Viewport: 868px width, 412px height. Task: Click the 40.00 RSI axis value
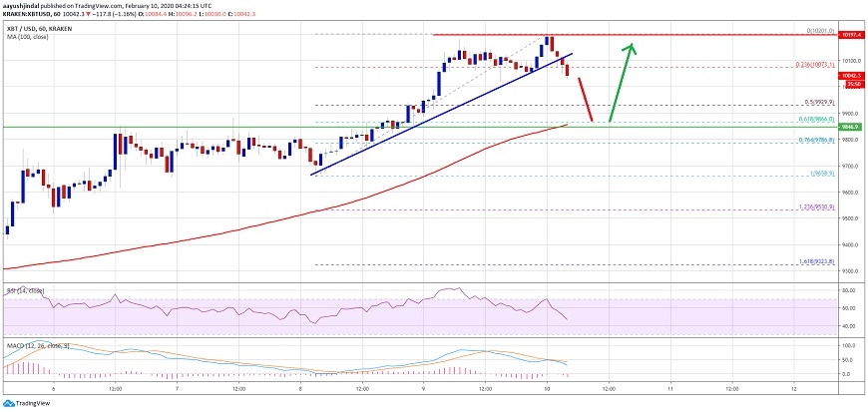[849, 327]
